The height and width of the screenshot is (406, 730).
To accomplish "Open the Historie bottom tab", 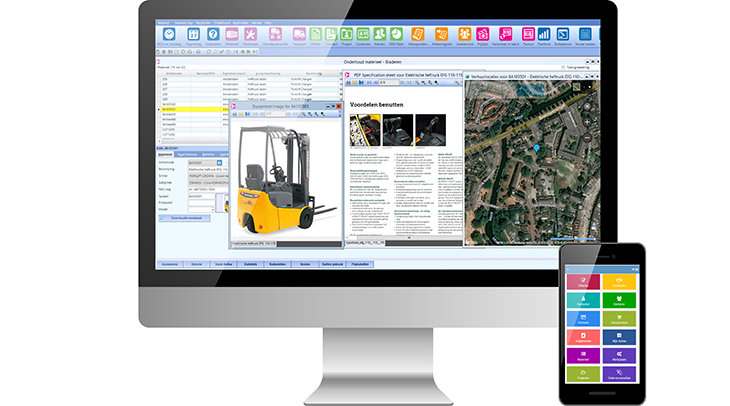I will (196, 264).
